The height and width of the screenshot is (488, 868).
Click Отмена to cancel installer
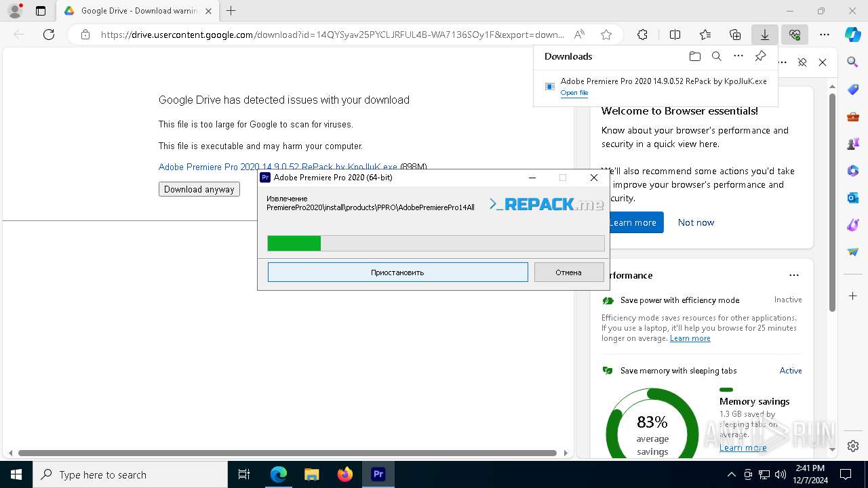(x=568, y=272)
